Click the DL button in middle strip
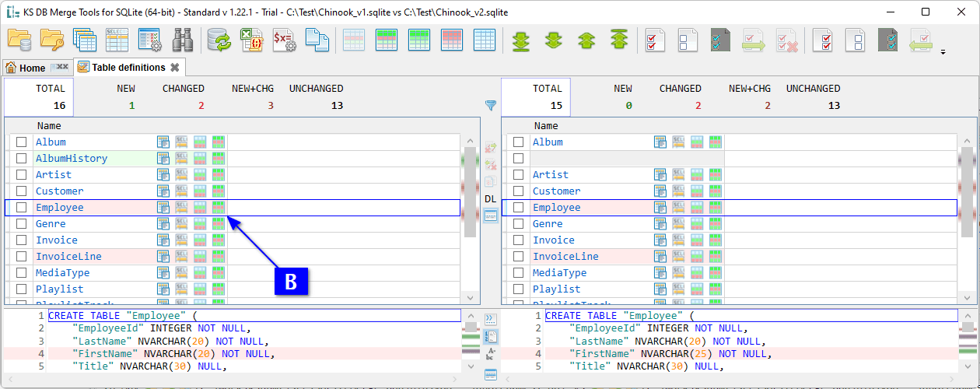 tap(491, 199)
